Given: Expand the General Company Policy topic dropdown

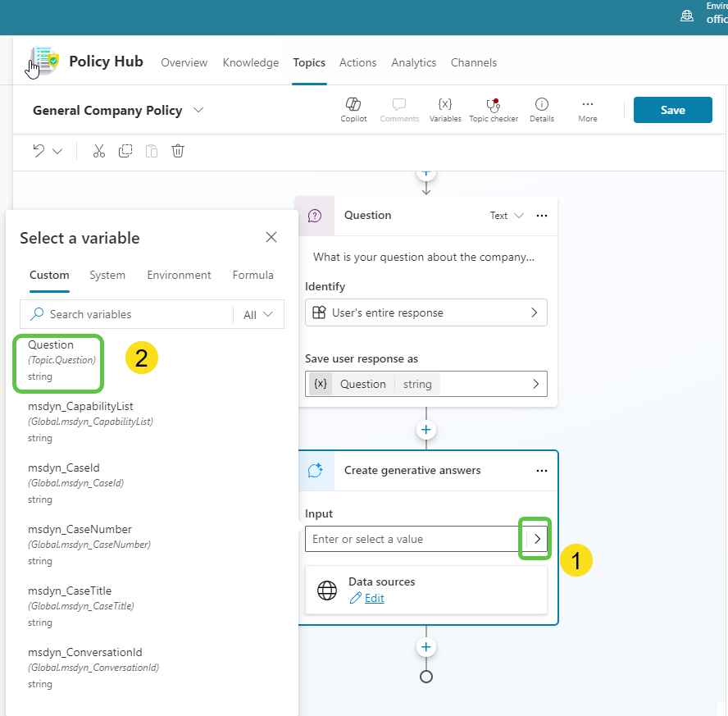Looking at the screenshot, I should pos(198,110).
